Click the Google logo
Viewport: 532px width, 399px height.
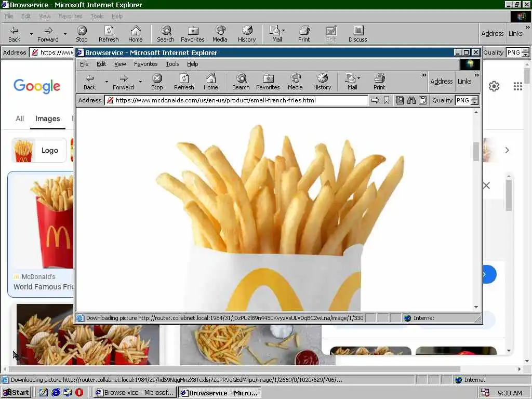pos(37,86)
